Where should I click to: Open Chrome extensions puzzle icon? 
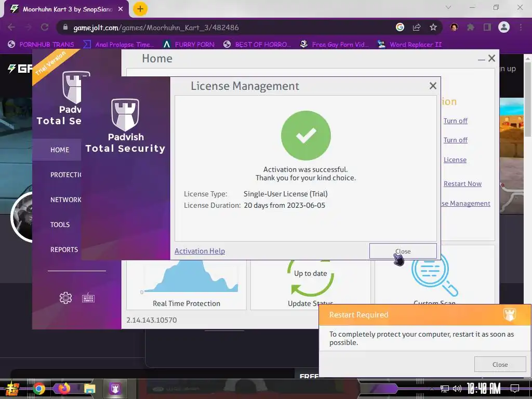click(471, 27)
